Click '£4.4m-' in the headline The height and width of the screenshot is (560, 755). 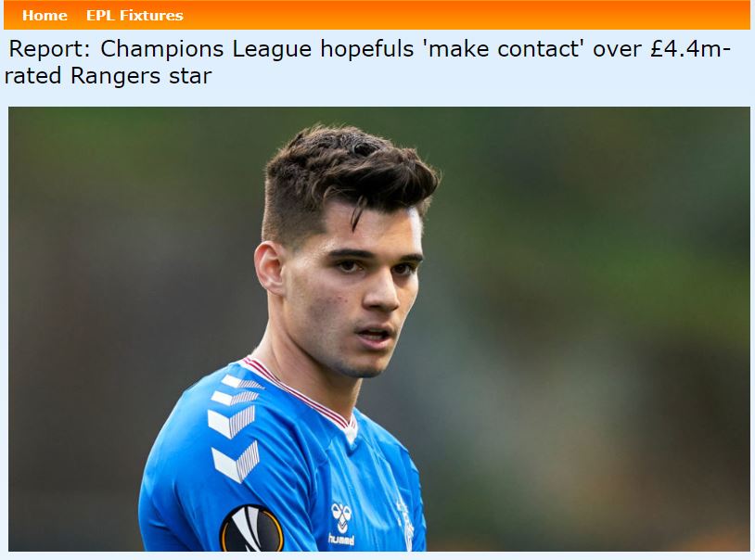tap(690, 49)
